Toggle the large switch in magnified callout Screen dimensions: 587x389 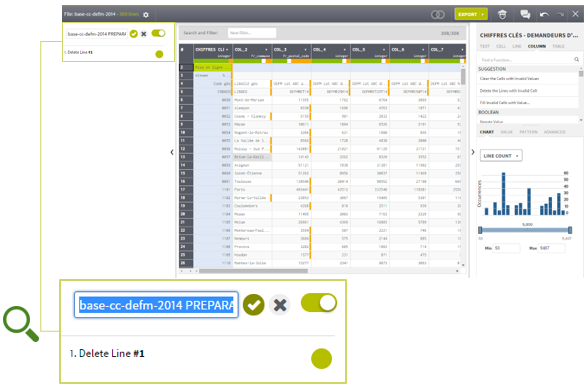319,303
